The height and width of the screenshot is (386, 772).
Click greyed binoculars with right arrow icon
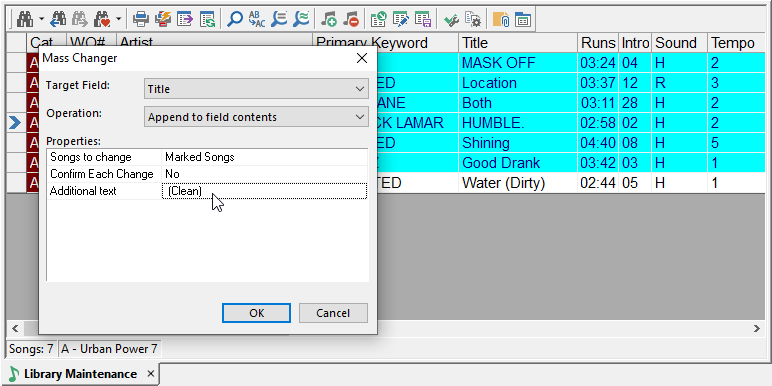[80, 20]
